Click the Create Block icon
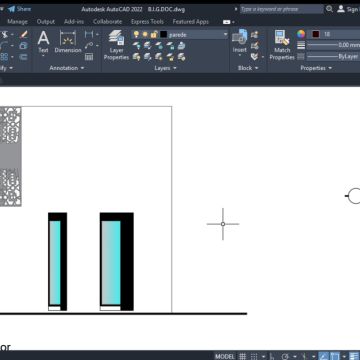Image resolution: width=360 pixels, height=360 pixels. pos(255,35)
